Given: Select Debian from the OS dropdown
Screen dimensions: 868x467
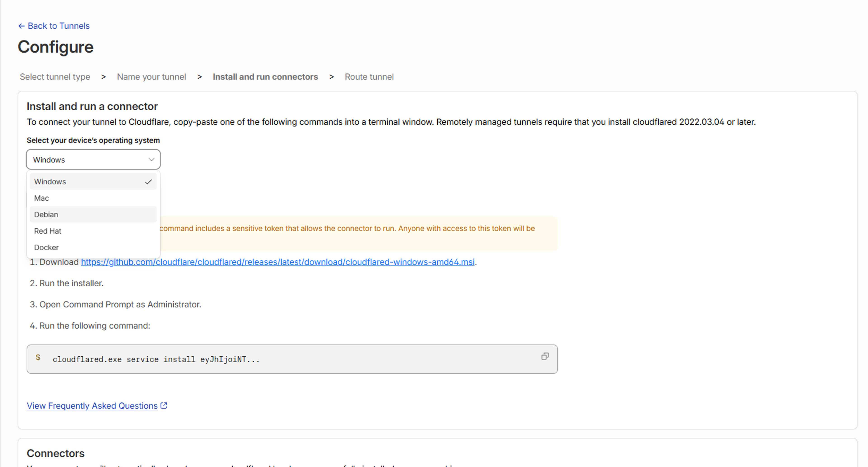Looking at the screenshot, I should (x=93, y=215).
